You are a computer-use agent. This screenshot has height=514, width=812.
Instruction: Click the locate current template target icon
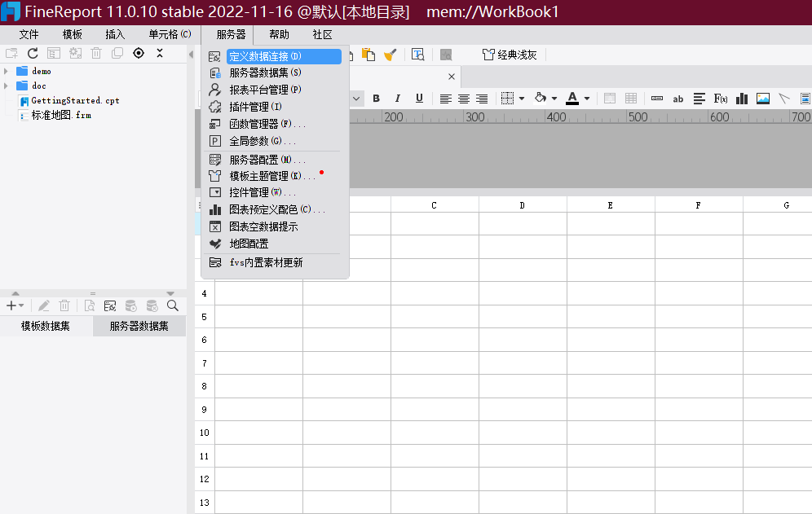(x=139, y=53)
